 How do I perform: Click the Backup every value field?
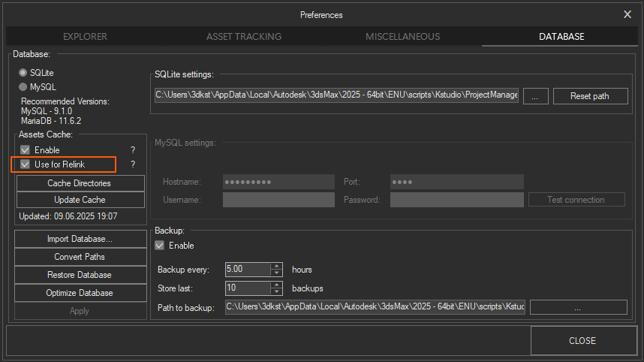[x=248, y=269]
